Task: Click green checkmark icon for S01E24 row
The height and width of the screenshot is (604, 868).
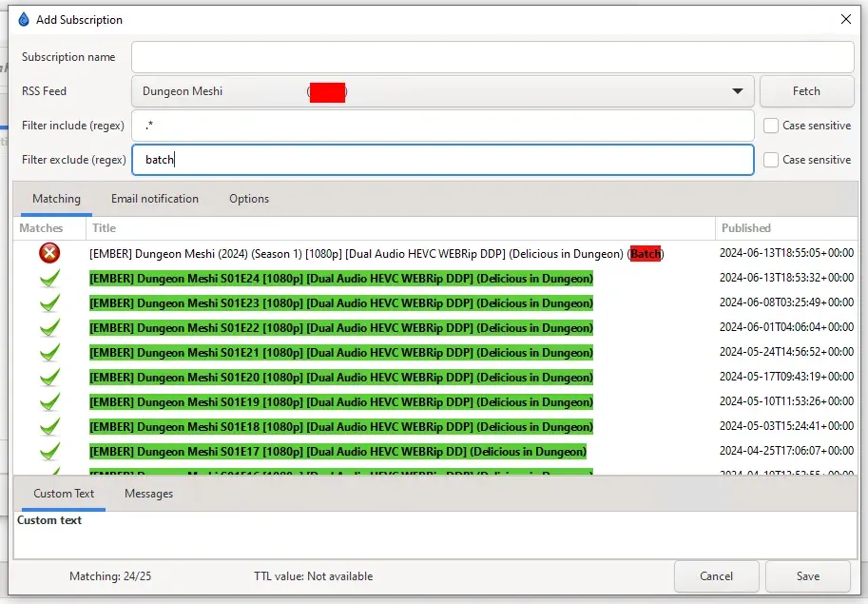Action: click(49, 278)
